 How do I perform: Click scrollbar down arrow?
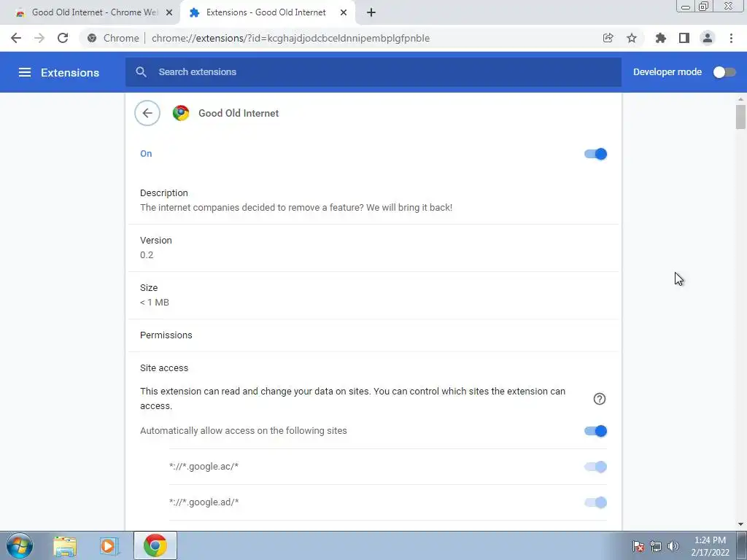tap(740, 524)
